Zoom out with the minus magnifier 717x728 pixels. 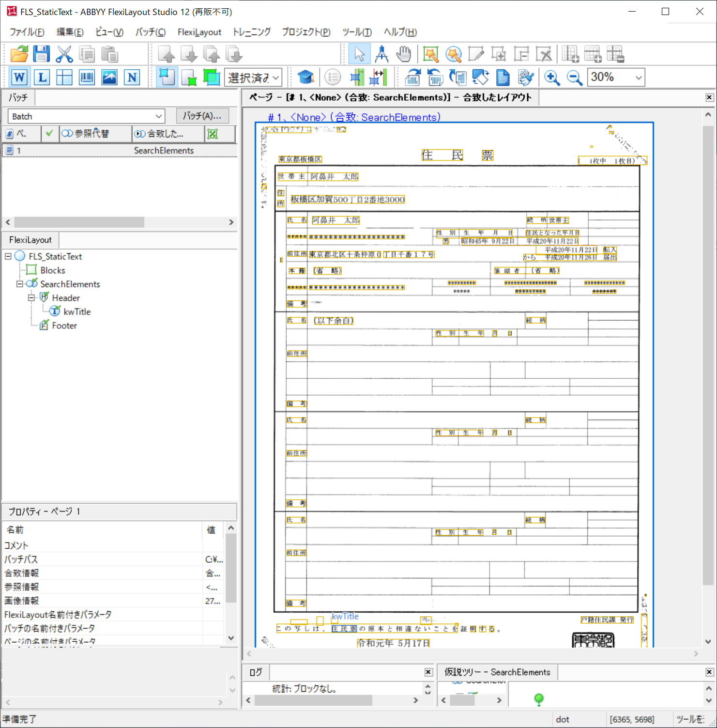(x=575, y=77)
